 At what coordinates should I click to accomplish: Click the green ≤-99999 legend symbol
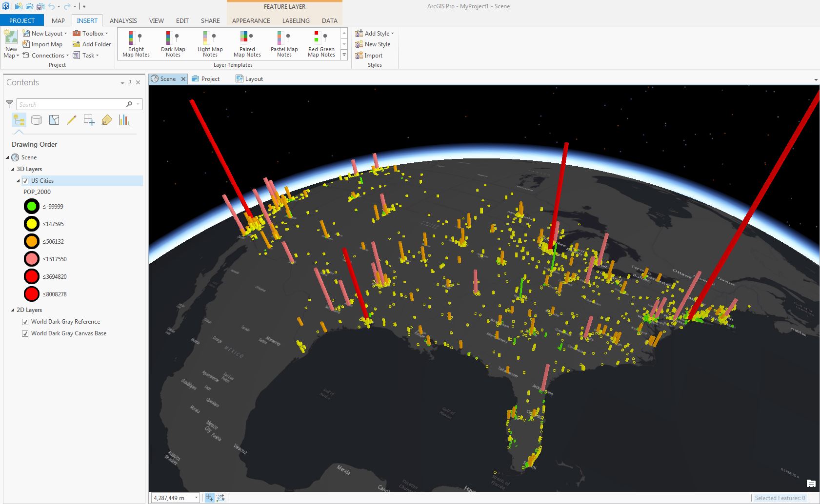tap(32, 206)
